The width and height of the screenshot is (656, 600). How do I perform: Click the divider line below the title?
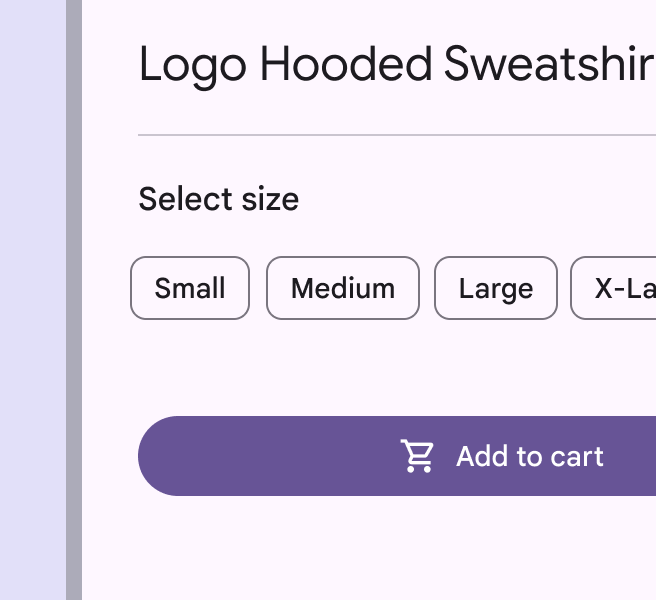pyautogui.click(x=396, y=134)
